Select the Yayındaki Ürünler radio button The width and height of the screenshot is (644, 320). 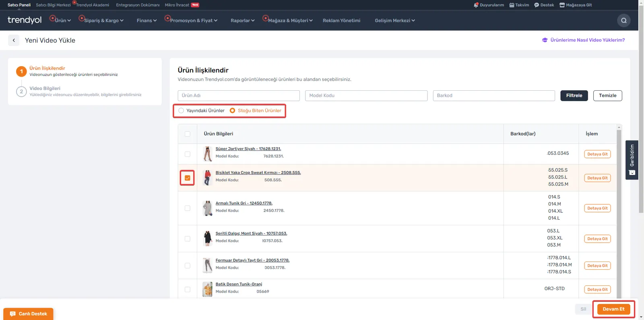[x=181, y=110]
